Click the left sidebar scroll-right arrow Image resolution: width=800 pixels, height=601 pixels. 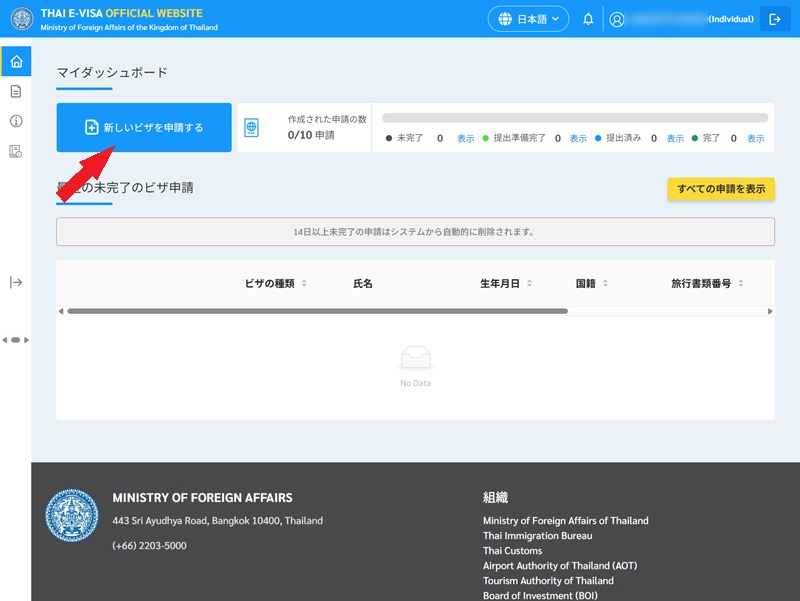(27, 340)
